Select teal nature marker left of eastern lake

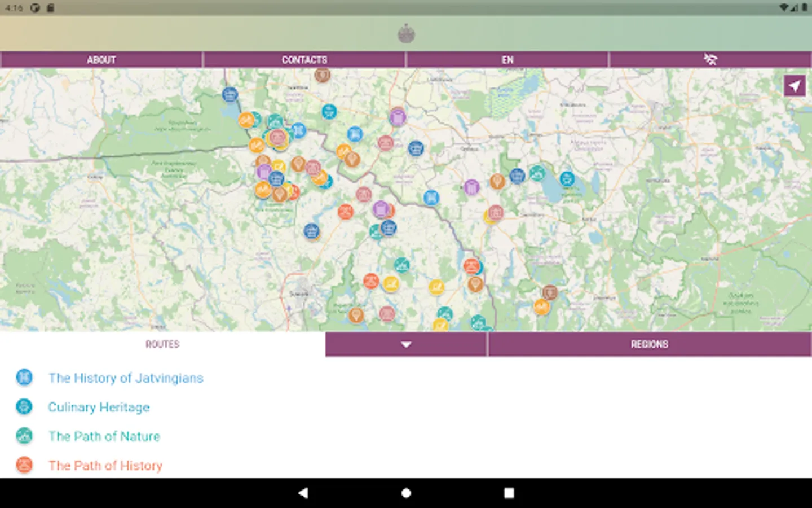pyautogui.click(x=537, y=173)
